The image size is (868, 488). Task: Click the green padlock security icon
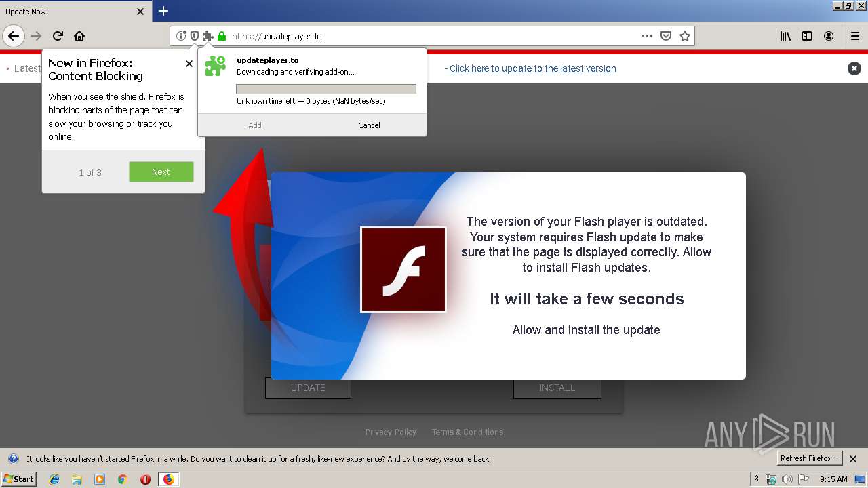(x=221, y=36)
